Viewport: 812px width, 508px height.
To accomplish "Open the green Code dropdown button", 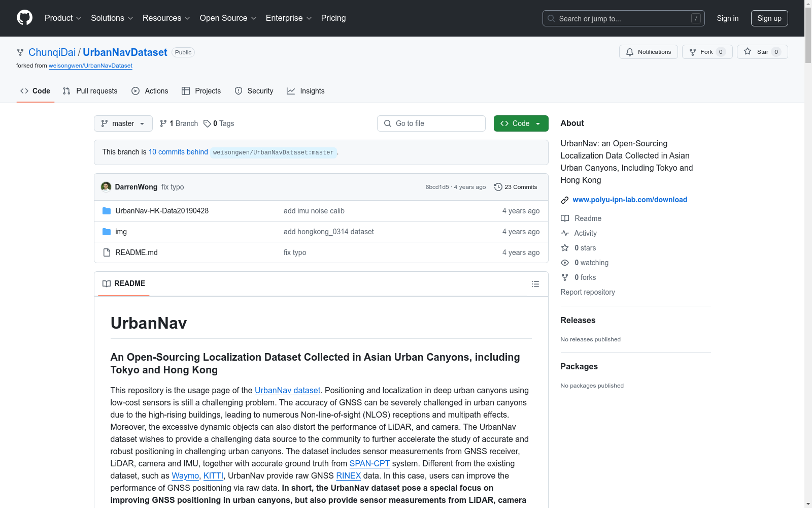I will click(x=521, y=123).
